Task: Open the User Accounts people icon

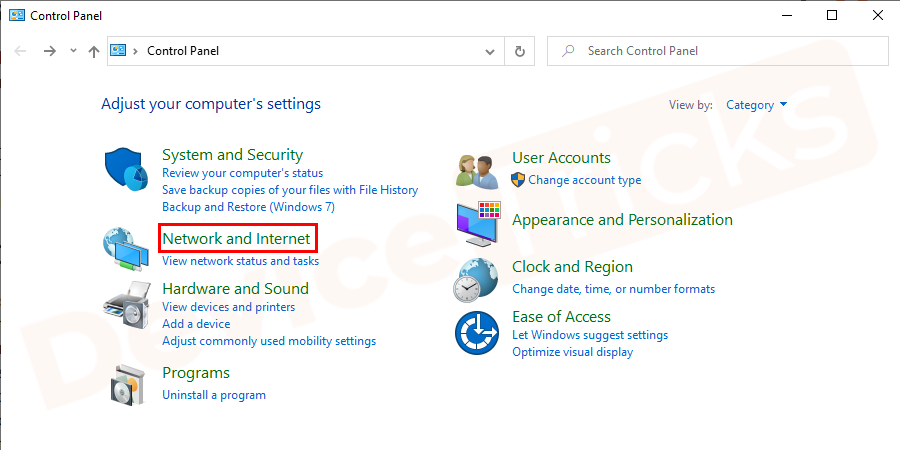Action: (x=477, y=171)
